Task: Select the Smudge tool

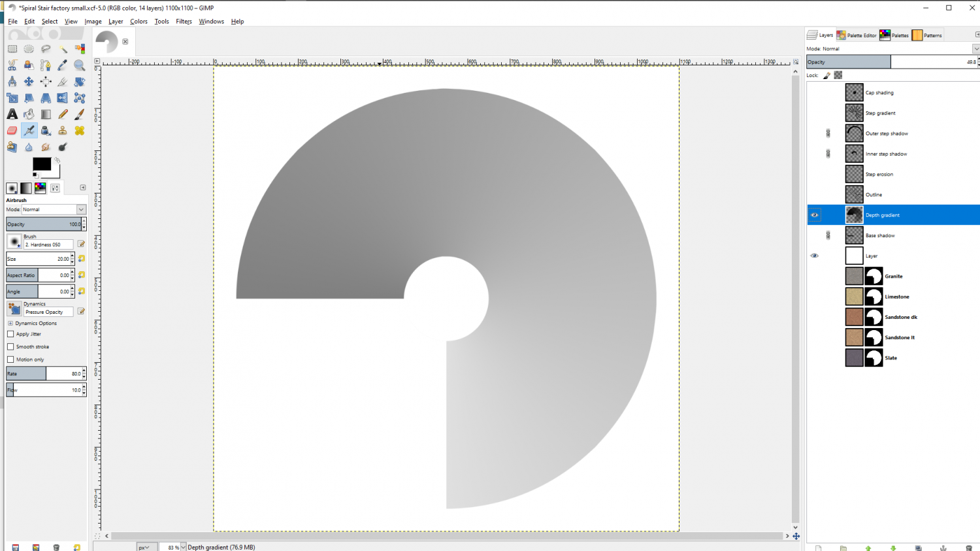Action: tap(46, 147)
